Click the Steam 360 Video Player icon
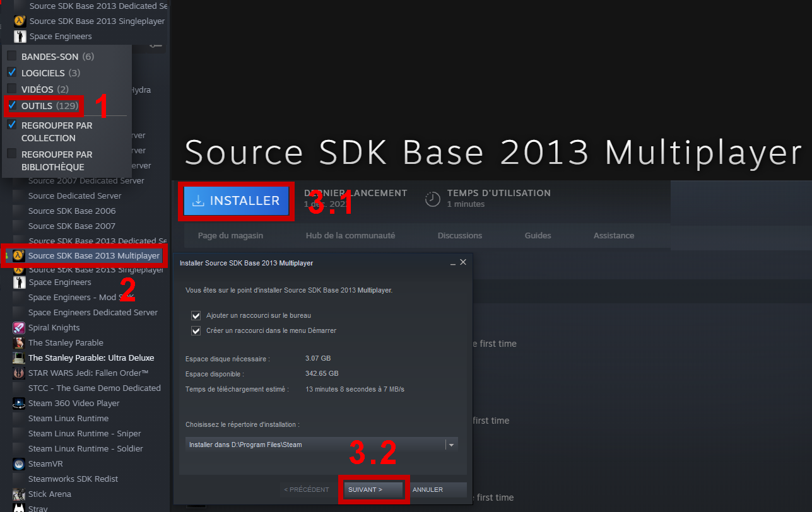The height and width of the screenshot is (512, 812). pos(19,404)
